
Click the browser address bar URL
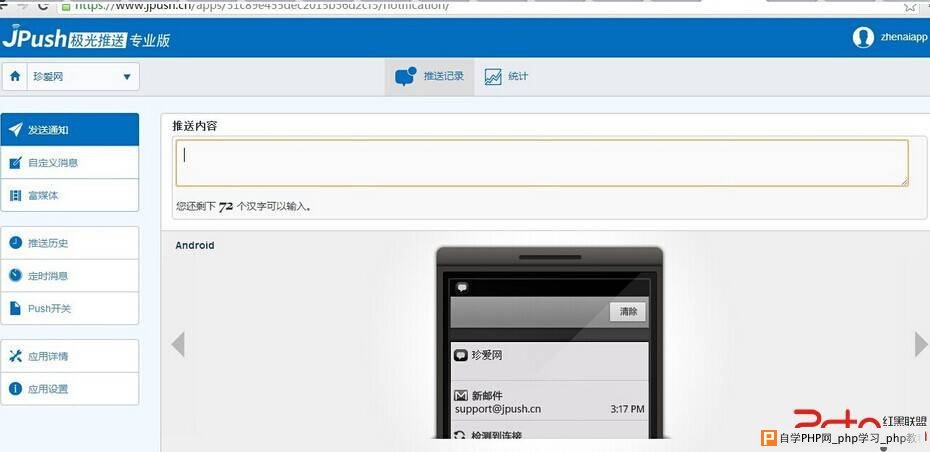pyautogui.click(x=263, y=7)
